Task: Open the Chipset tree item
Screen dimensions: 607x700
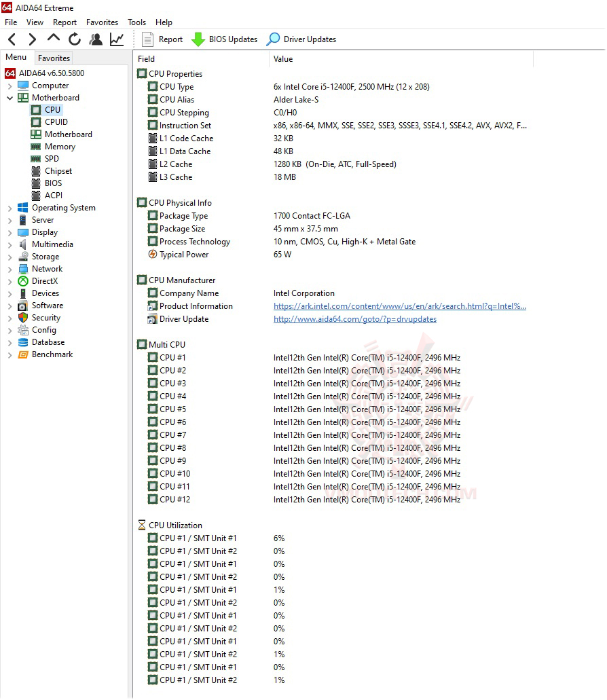Action: 58,171
